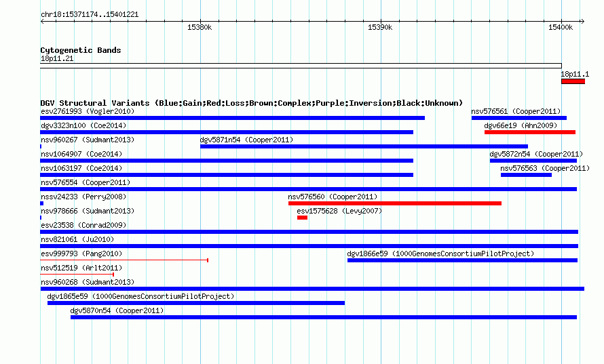Click the 15400k ruler position label
The width and height of the screenshot is (604, 364).
(561, 27)
